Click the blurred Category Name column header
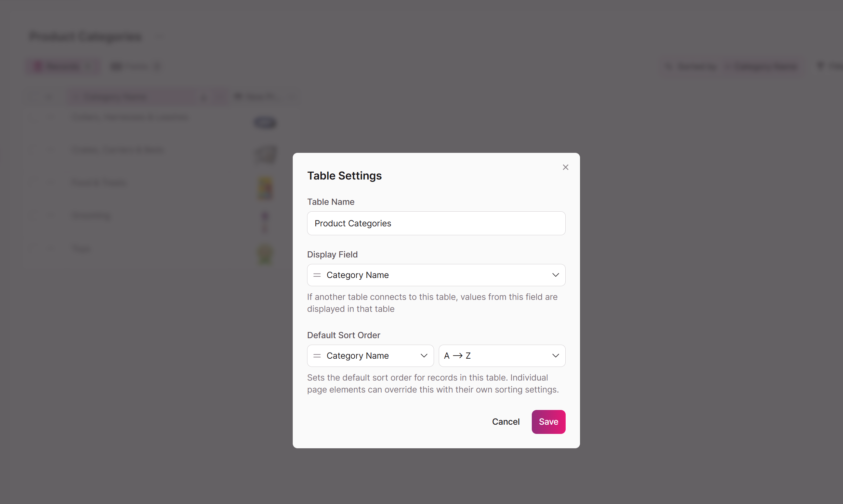 [147, 97]
